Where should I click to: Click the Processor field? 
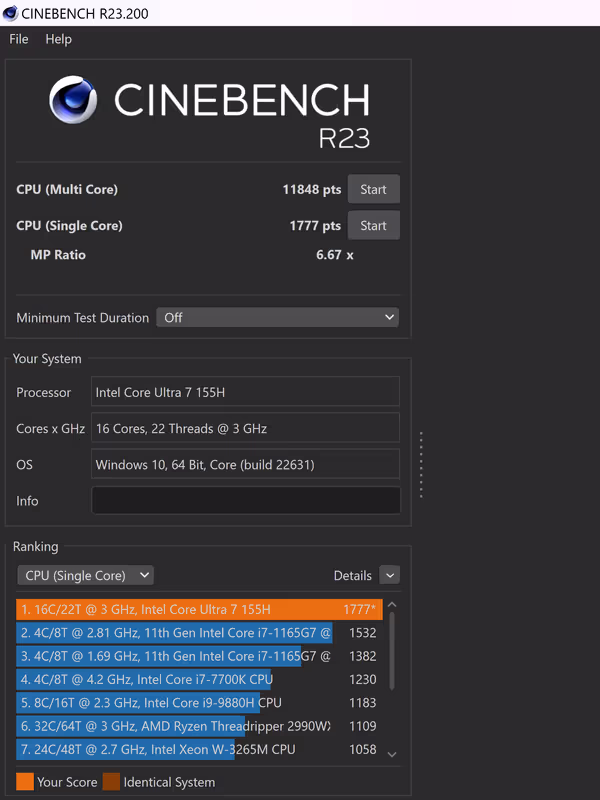[x=245, y=392]
